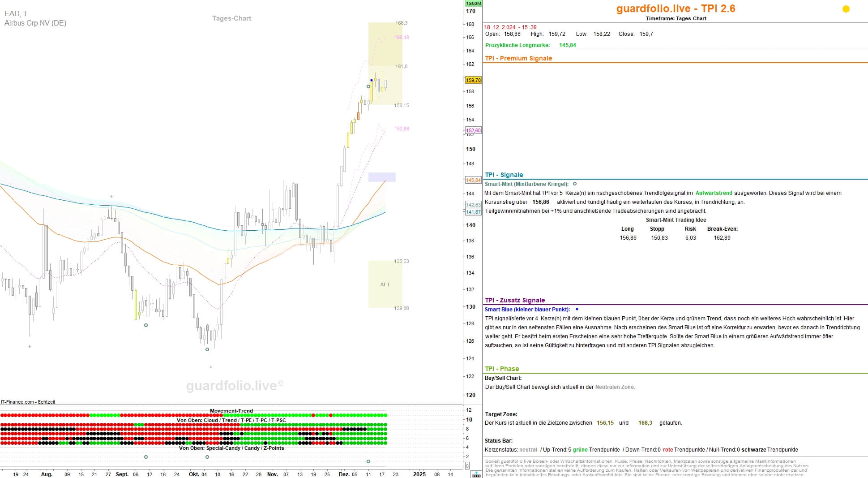The image size is (868, 478).
Task: Click Z-Points ring at September 10 in indicator panel
Action: coord(146,457)
